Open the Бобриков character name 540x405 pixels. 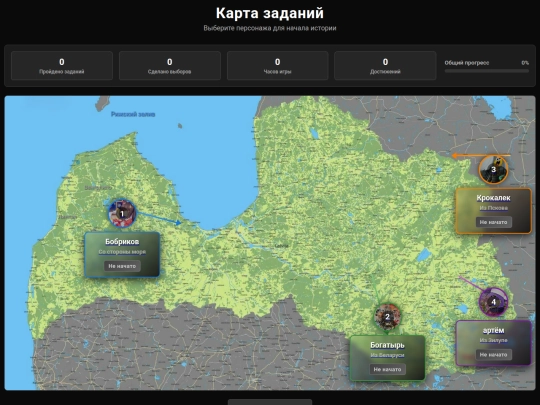pyautogui.click(x=122, y=241)
